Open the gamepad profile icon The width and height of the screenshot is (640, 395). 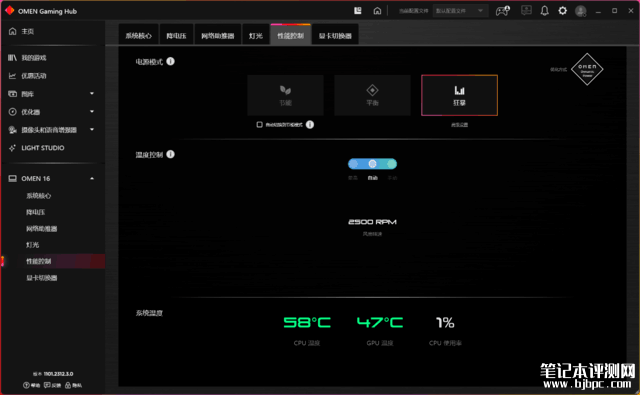502,11
